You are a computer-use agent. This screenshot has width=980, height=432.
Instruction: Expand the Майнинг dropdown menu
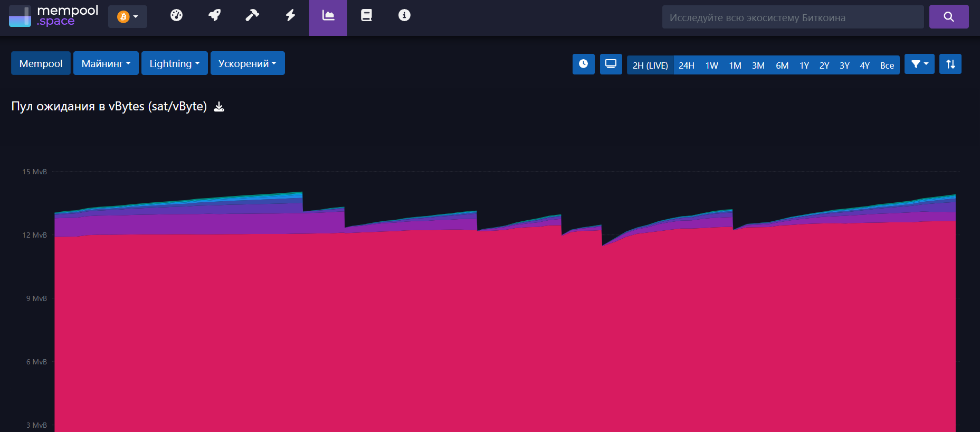click(106, 63)
